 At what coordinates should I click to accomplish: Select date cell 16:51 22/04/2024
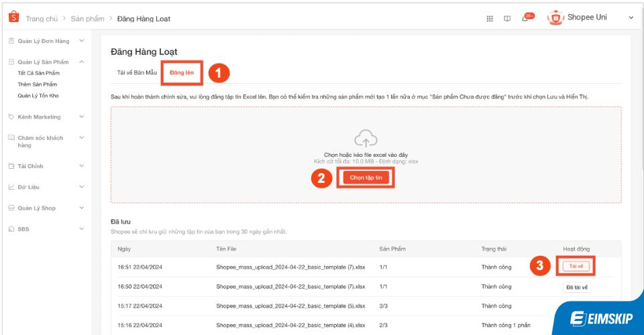point(140,267)
